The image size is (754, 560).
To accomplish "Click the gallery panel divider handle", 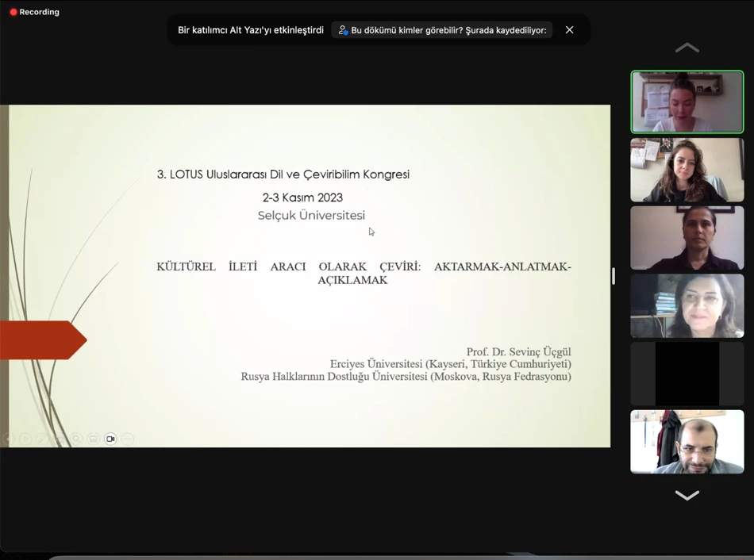I will pyautogui.click(x=614, y=276).
